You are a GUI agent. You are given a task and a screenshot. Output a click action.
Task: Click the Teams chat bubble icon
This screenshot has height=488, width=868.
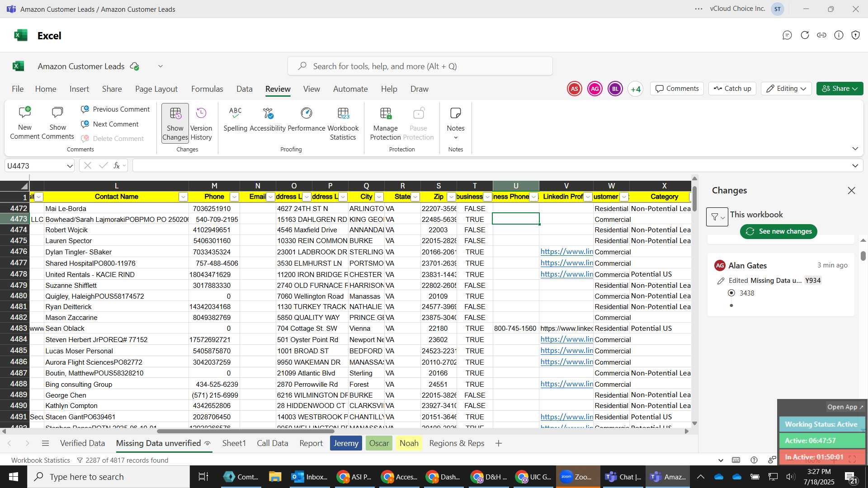(787, 35)
